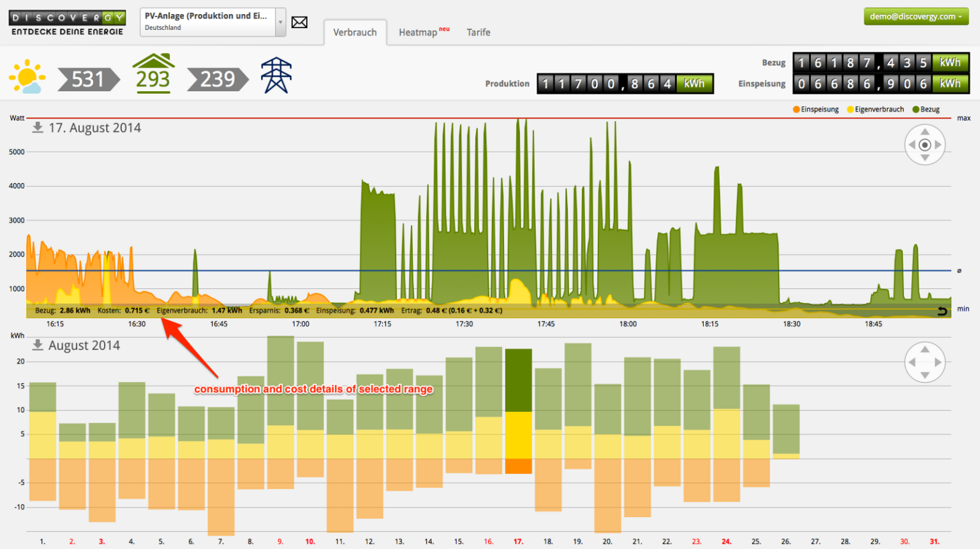Reset view with daily chart center button
Image resolution: width=980 pixels, height=549 pixels.
pos(924,145)
